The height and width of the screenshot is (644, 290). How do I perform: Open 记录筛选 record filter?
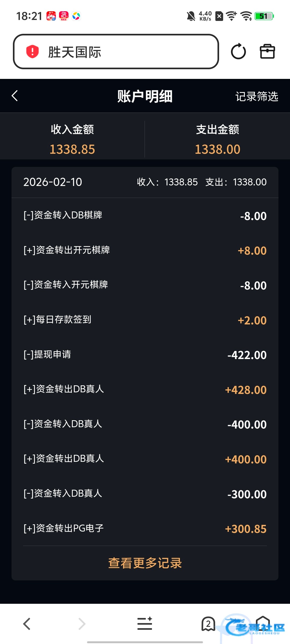(x=256, y=96)
